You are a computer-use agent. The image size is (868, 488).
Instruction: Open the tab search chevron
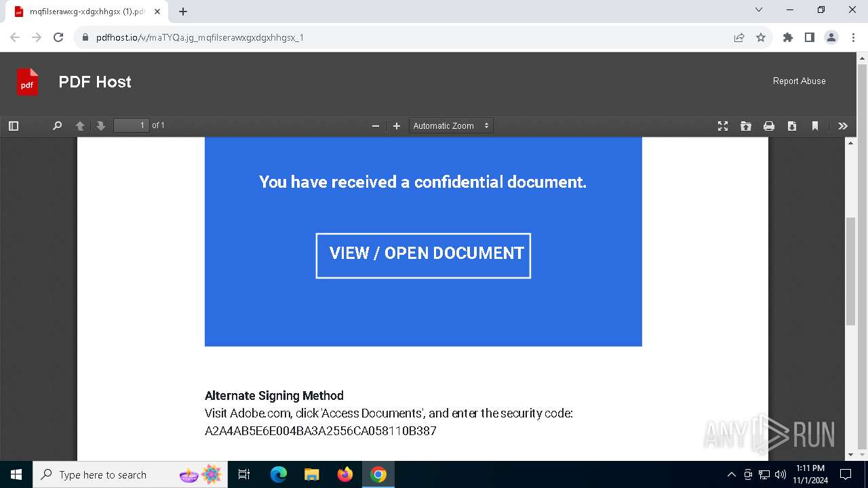759,9
